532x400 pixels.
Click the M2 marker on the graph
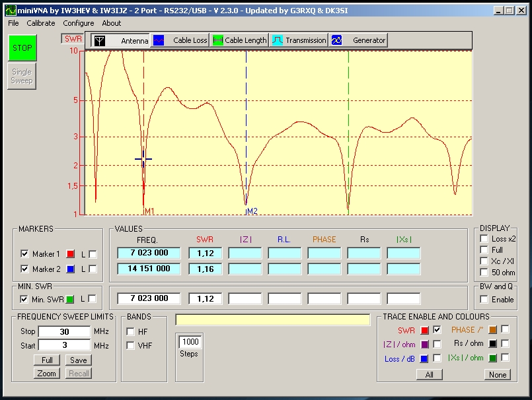tap(252, 211)
